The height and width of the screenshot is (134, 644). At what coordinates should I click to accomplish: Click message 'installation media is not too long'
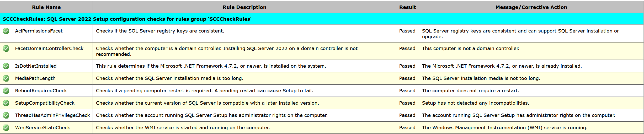point(481,78)
